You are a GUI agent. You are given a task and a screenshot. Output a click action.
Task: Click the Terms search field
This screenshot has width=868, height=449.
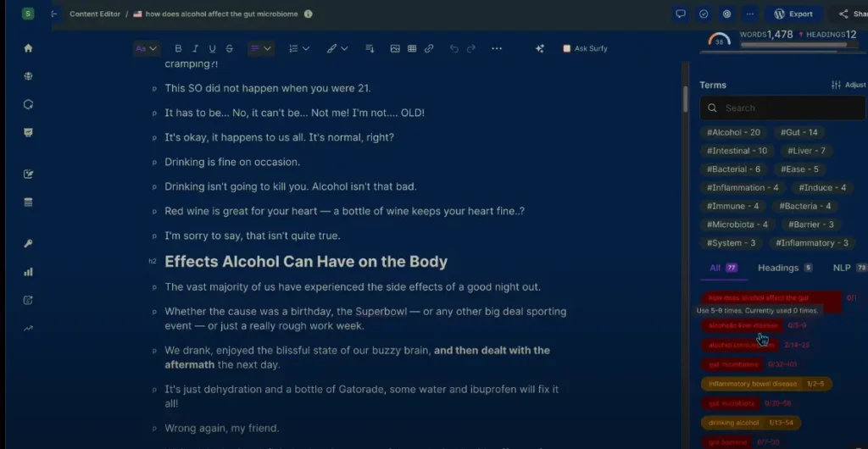(782, 108)
